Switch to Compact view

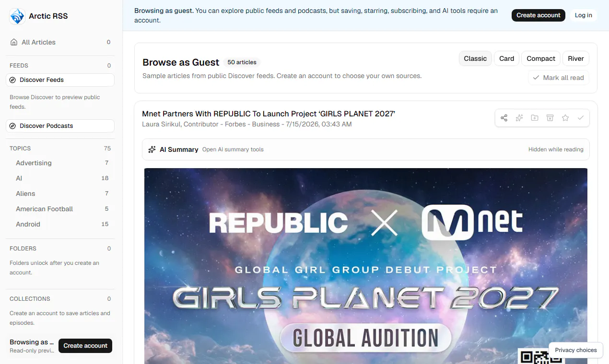click(541, 58)
